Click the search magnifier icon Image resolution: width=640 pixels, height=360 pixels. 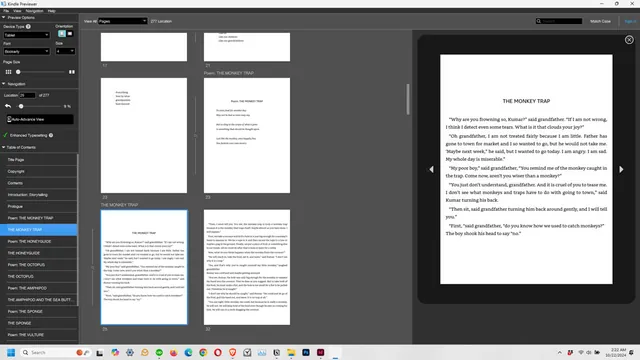point(539,21)
